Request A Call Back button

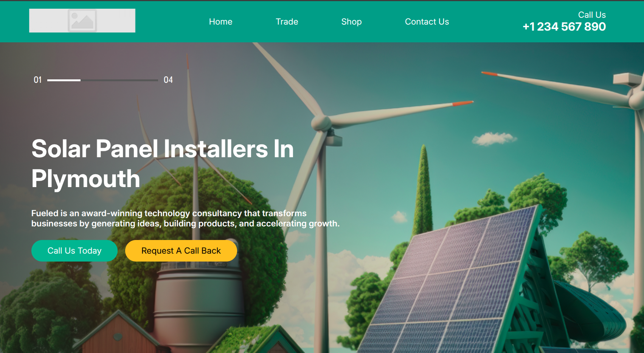(x=181, y=251)
